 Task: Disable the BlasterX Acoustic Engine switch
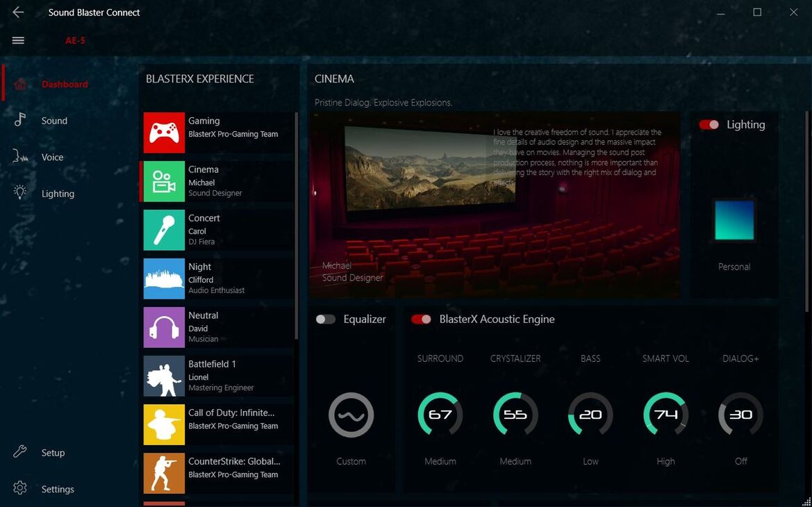(x=421, y=319)
